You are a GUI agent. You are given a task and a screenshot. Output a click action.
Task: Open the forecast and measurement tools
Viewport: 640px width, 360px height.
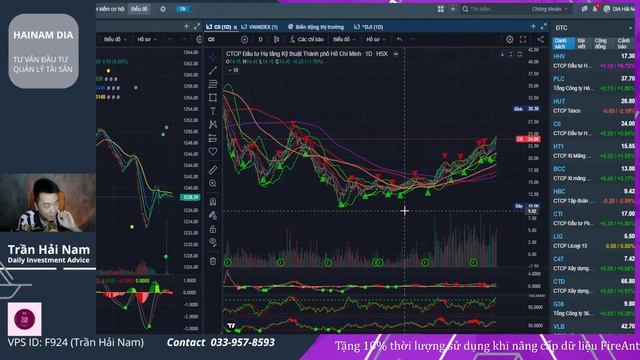click(x=213, y=138)
